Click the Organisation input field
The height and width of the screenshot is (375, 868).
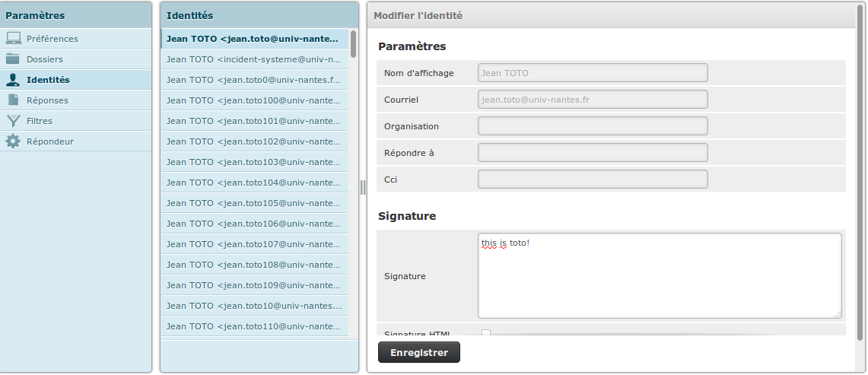pos(593,126)
